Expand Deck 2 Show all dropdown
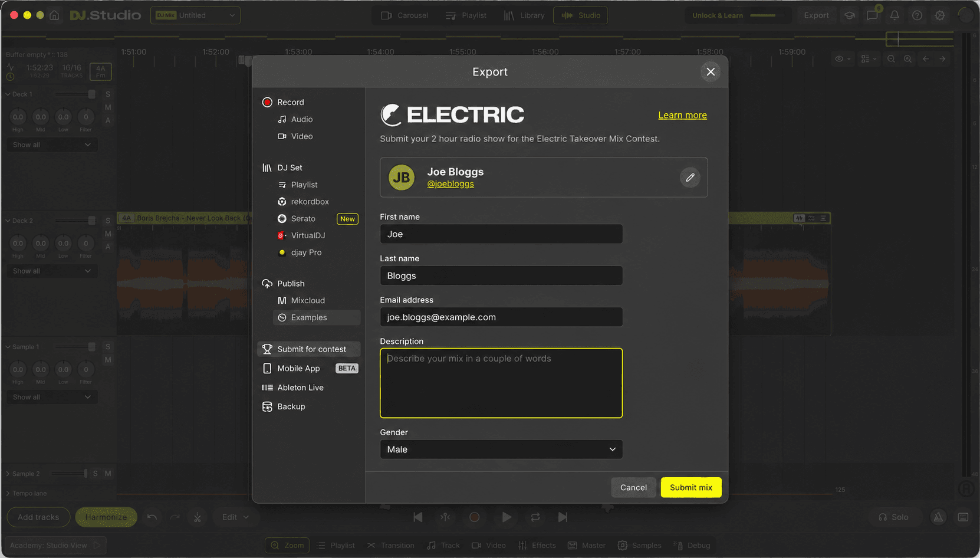Viewport: 980px width, 558px height. pos(52,271)
